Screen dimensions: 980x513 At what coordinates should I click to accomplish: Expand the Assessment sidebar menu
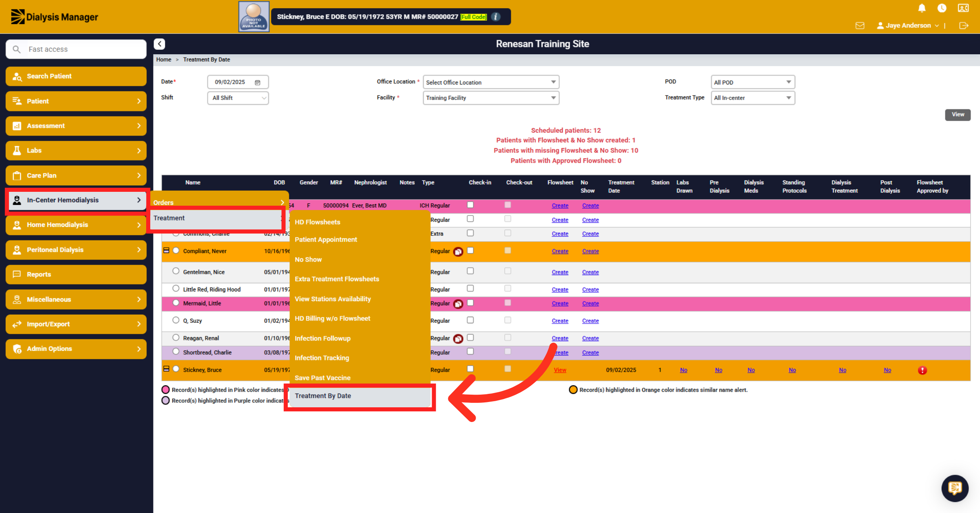[76, 126]
